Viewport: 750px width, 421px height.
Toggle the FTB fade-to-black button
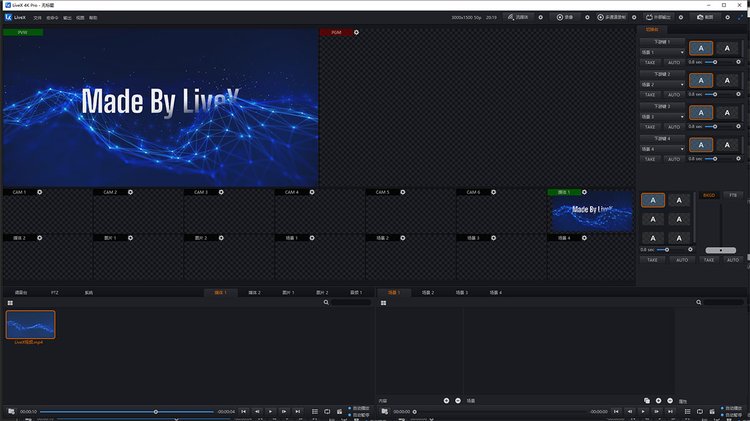(733, 195)
